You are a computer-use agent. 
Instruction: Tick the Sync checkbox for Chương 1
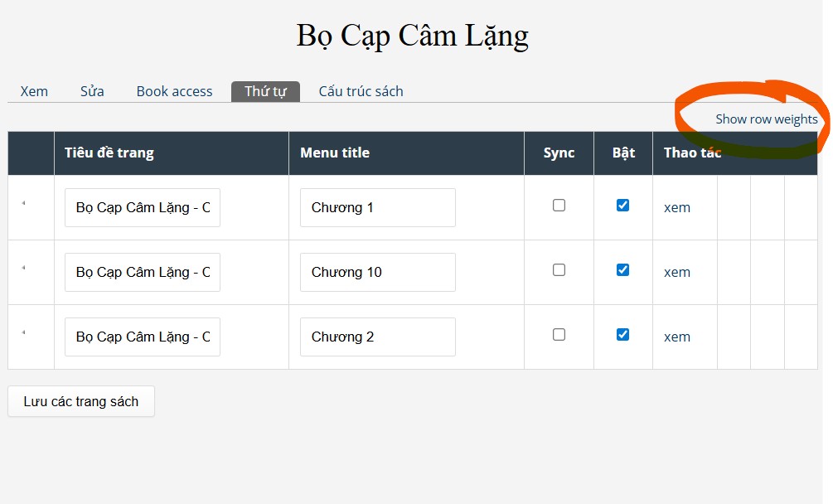coord(559,205)
